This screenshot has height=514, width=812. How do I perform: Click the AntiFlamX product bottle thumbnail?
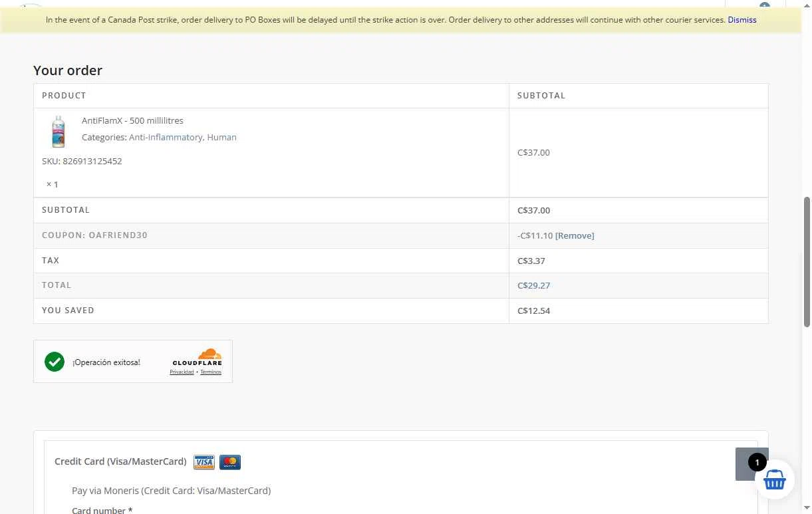click(58, 131)
